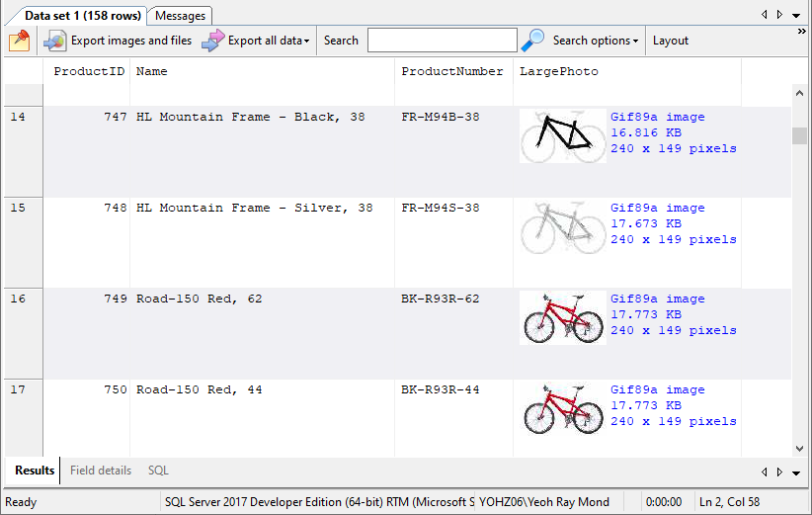Click the scroll up arrow of the grid
Viewport: 812px width, 515px height.
(x=799, y=92)
